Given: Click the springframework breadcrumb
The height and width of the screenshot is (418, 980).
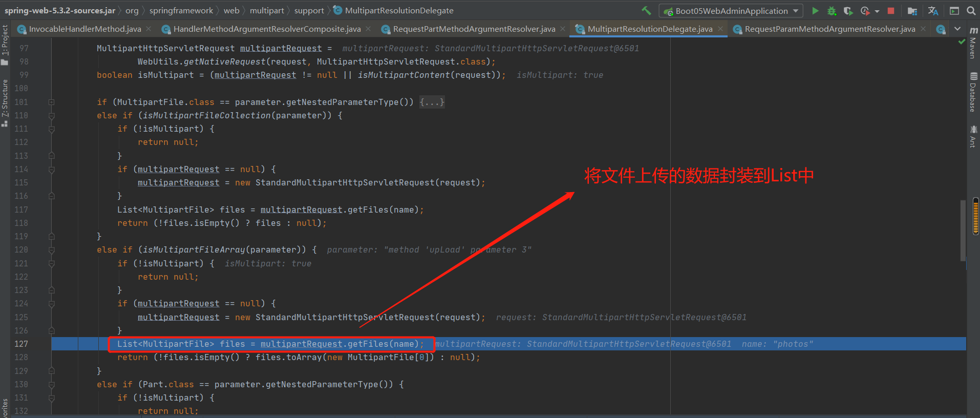Looking at the screenshot, I should coord(181,10).
